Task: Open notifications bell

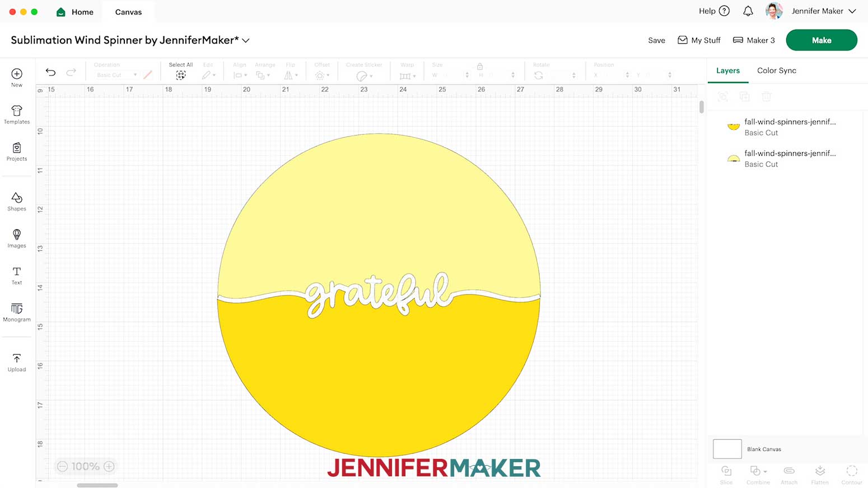Action: [748, 11]
